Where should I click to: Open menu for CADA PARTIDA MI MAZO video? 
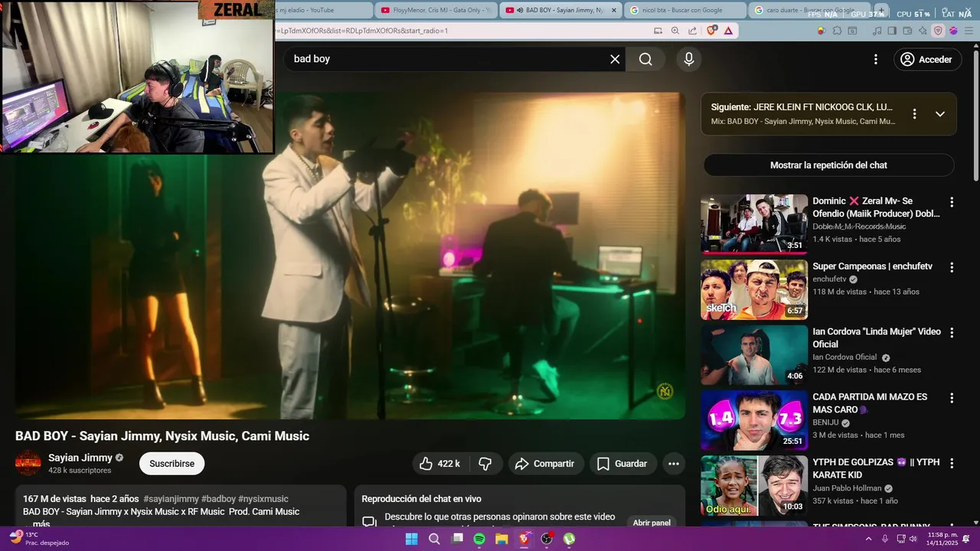pos(952,398)
